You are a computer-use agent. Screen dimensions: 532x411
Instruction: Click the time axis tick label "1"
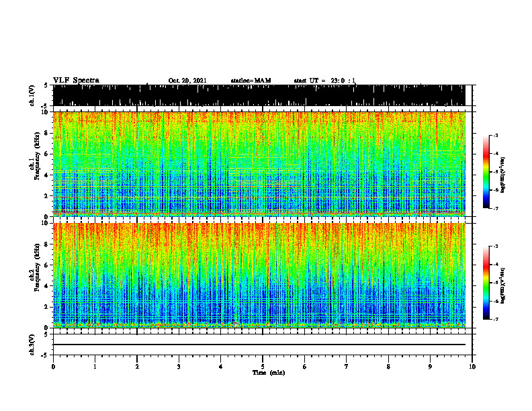pos(95,367)
